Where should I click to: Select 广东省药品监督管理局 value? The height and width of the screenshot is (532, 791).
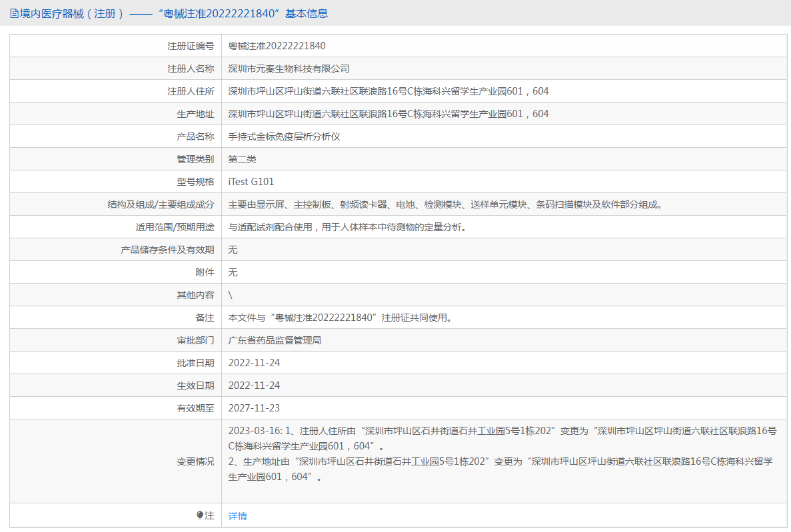tap(275, 340)
